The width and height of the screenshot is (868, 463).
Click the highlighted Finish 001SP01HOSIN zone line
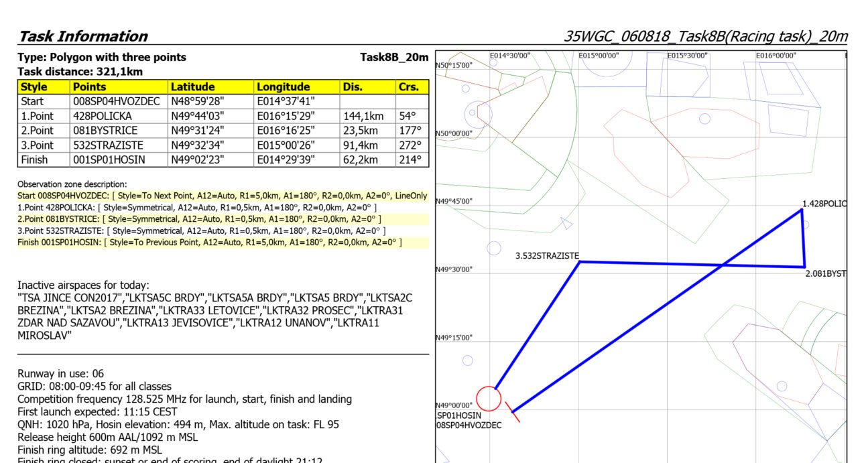[x=209, y=242]
